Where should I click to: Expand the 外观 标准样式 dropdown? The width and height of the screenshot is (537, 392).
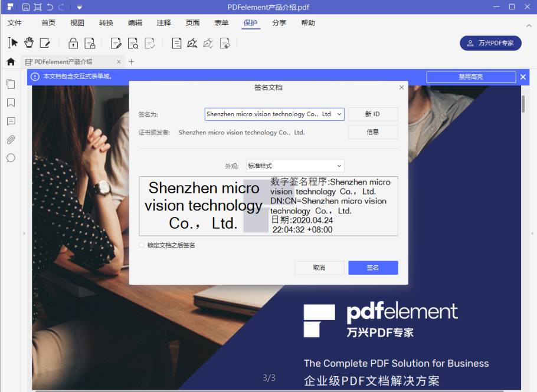[339, 166]
